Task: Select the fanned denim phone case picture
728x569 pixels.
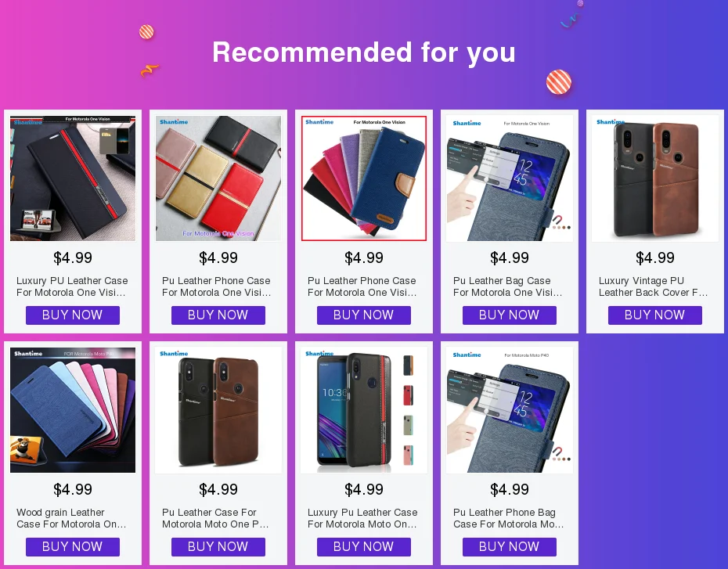Action: tap(364, 178)
